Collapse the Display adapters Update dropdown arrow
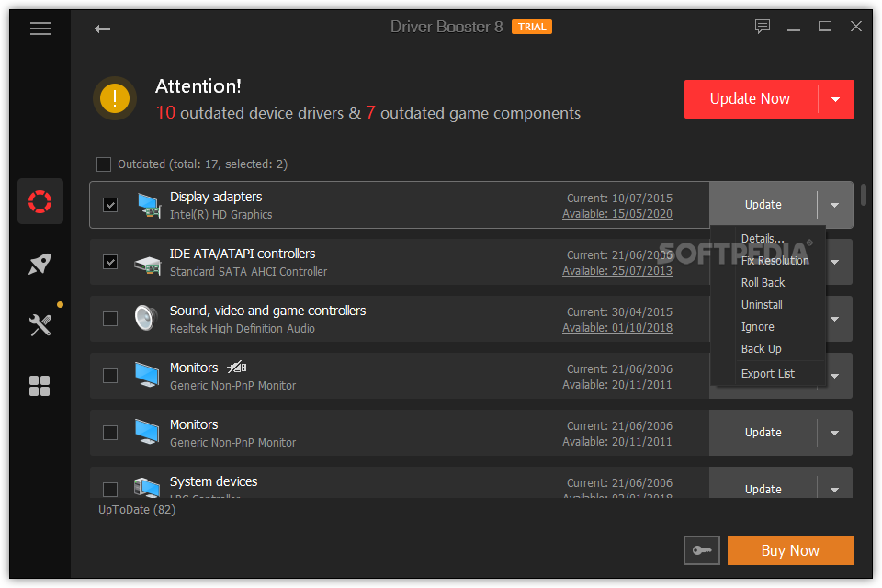882x588 pixels. [835, 205]
